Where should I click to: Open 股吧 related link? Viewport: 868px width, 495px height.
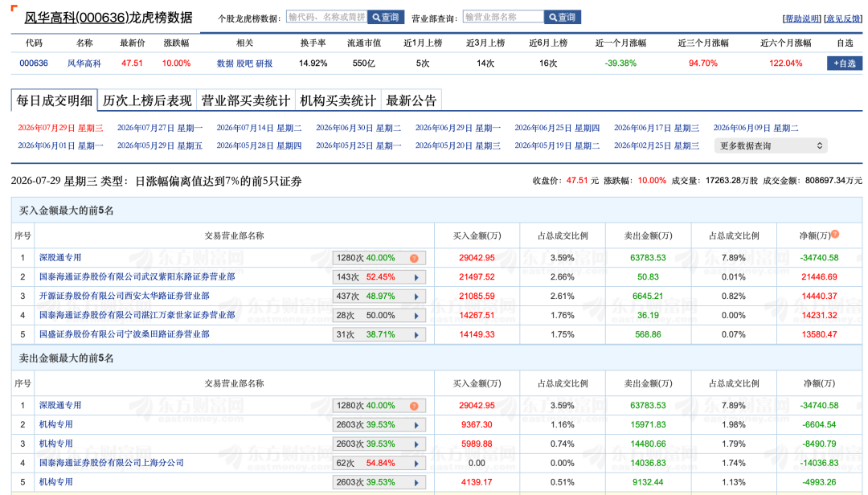pyautogui.click(x=244, y=63)
